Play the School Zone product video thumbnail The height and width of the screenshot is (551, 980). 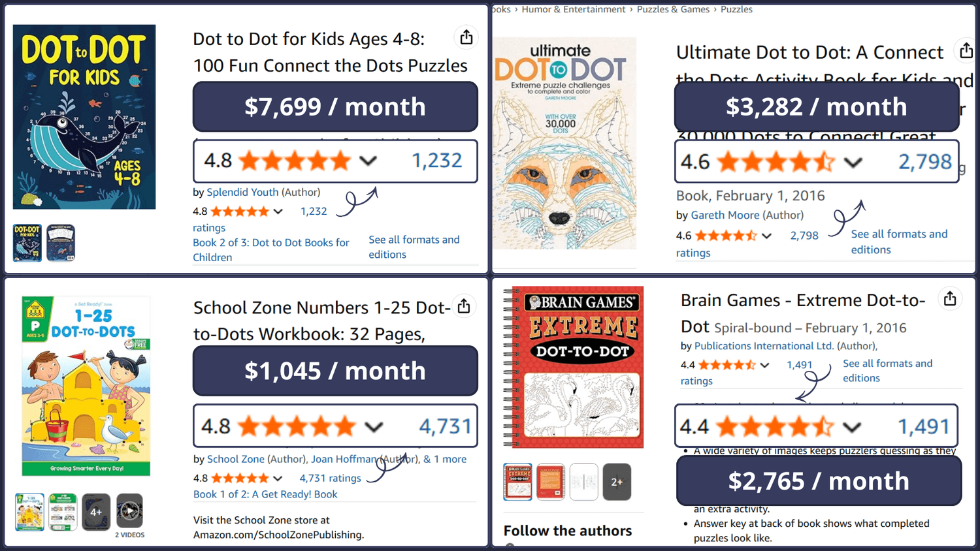coord(129,511)
